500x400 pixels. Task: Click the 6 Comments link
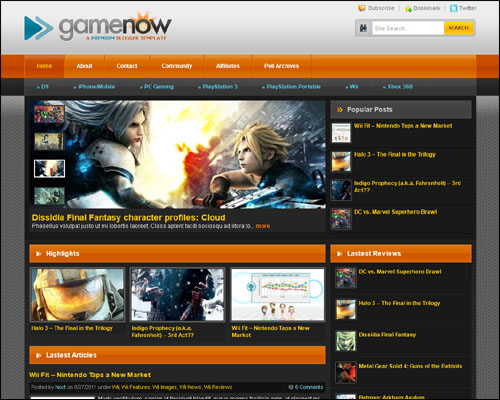point(309,387)
